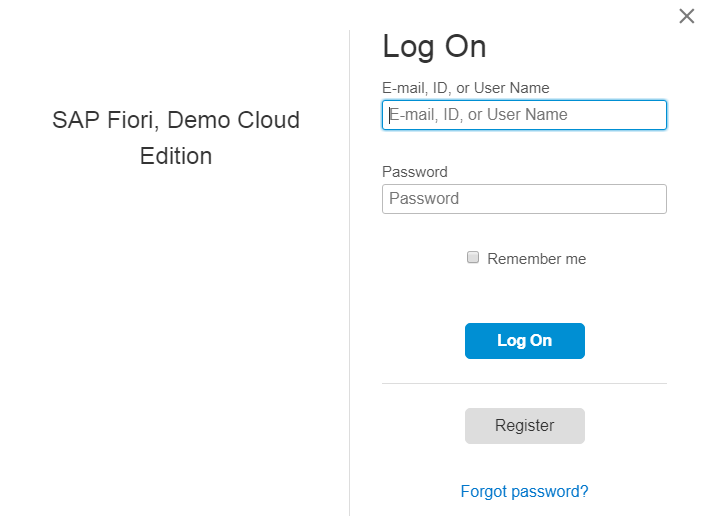The height and width of the screenshot is (519, 702).
Task: Click the Password label above the field
Action: (x=414, y=172)
